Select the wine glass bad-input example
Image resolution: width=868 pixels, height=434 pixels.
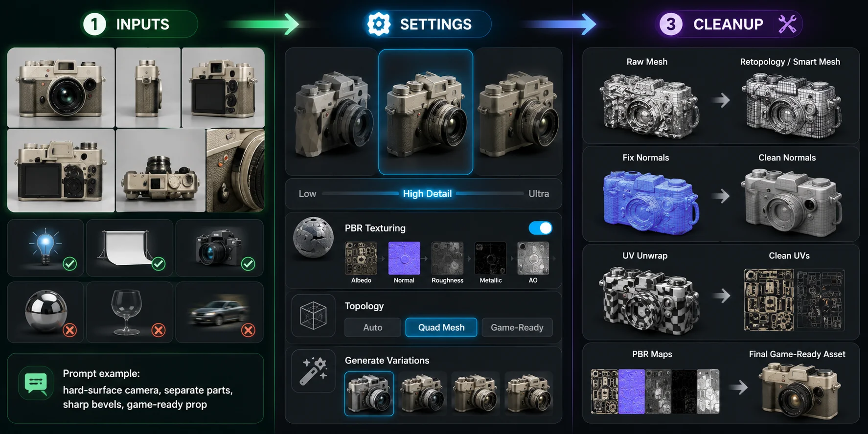coord(130,312)
